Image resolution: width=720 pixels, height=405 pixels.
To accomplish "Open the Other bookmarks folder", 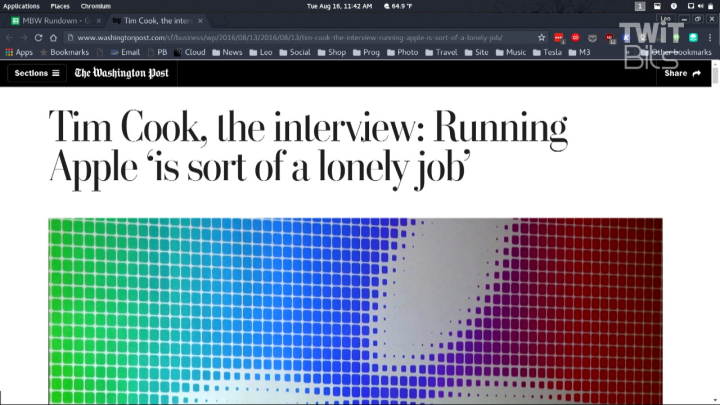I will (x=675, y=52).
